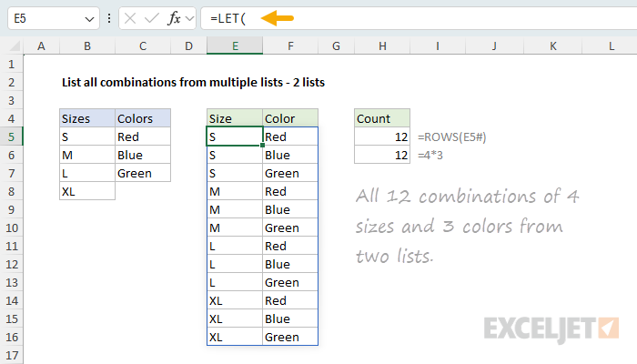
Task: Click the 'M' cell in Sizes list
Action: pyautogui.click(x=87, y=156)
